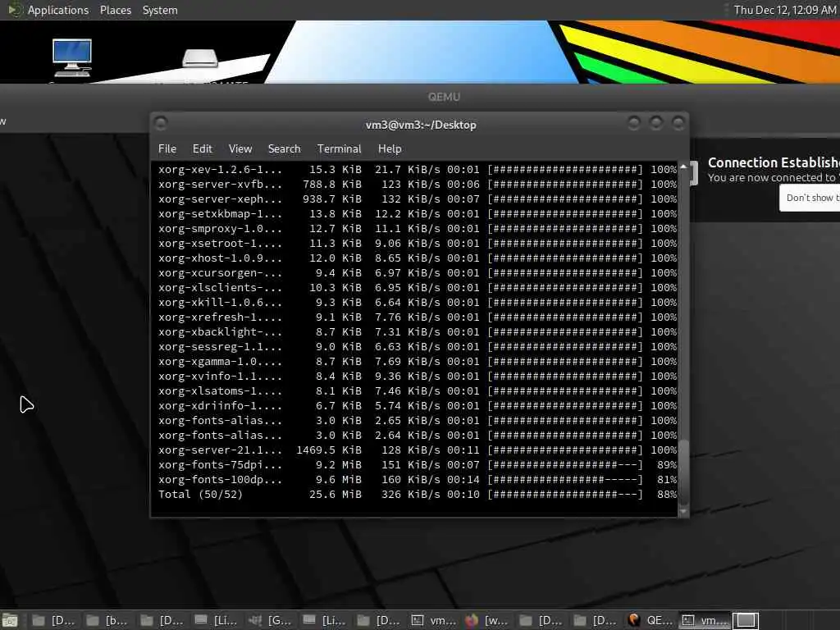Select the removable drive desktop icon
The width and height of the screenshot is (840, 630).
click(x=200, y=58)
